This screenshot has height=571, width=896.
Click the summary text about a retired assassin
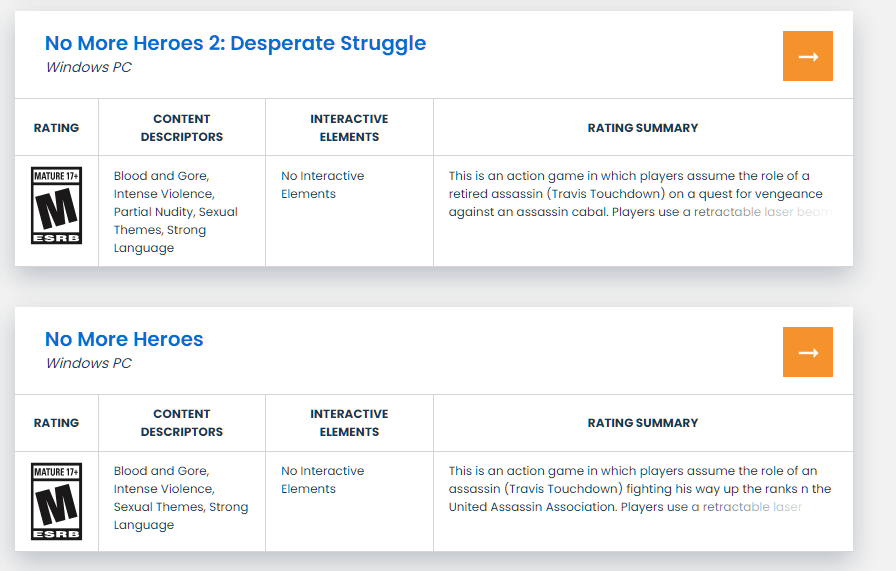point(635,194)
